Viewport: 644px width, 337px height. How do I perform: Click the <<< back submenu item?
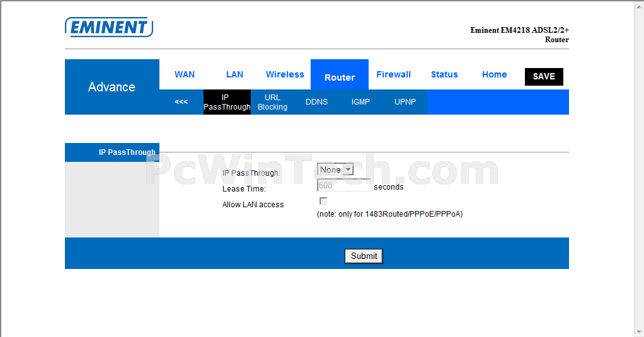pos(181,102)
